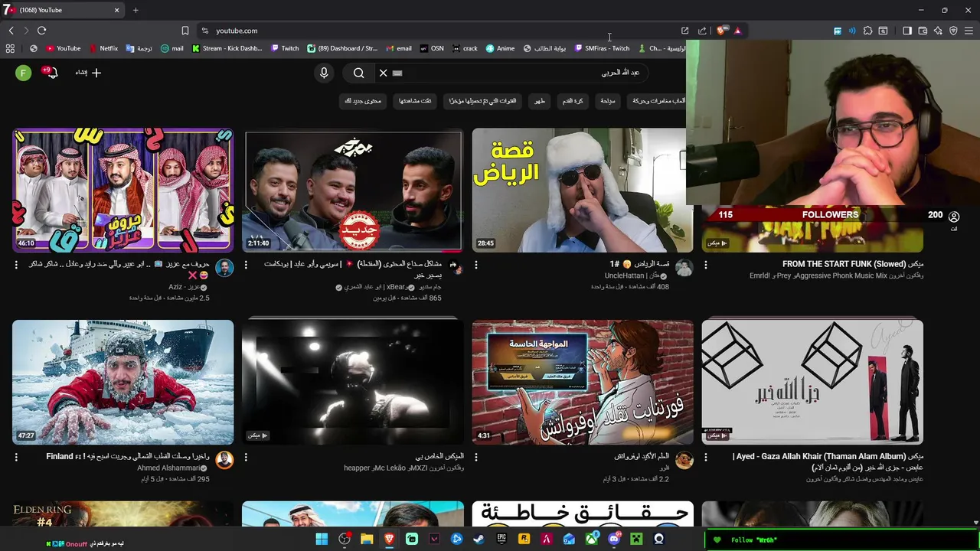The width and height of the screenshot is (980, 551).
Task: Open more options for Gaza Allah Khair mix
Action: pyautogui.click(x=706, y=457)
